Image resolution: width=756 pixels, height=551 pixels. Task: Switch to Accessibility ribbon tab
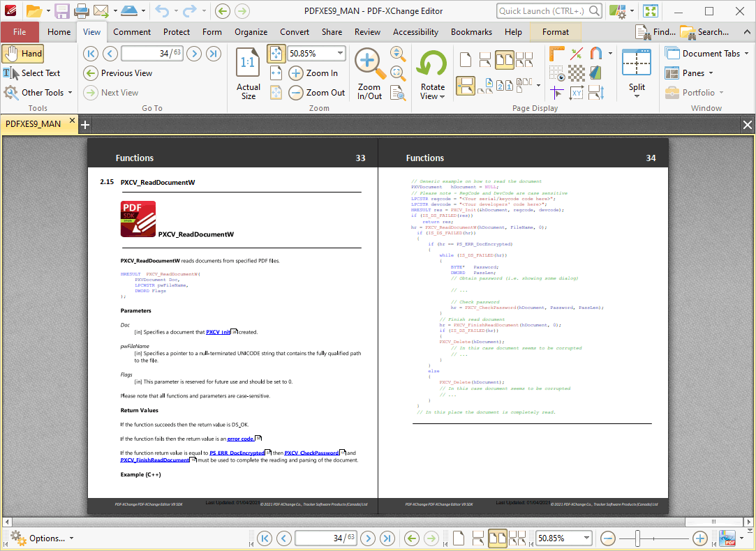coord(415,32)
